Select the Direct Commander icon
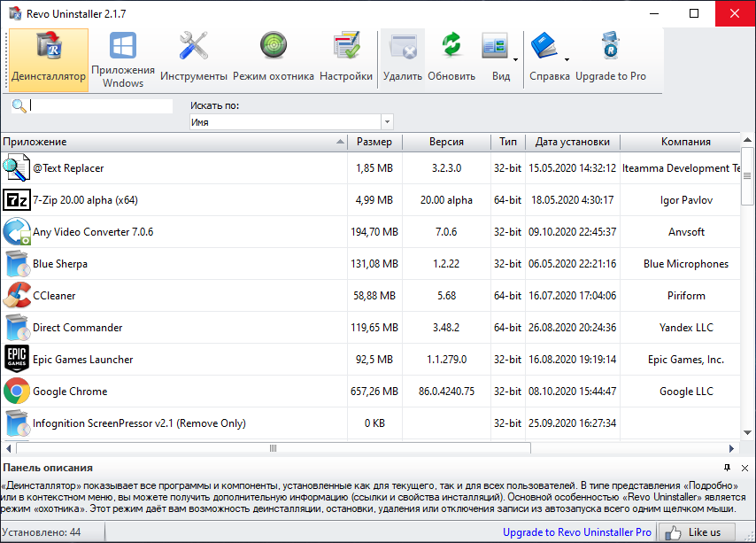756x543 pixels. pos(17,328)
